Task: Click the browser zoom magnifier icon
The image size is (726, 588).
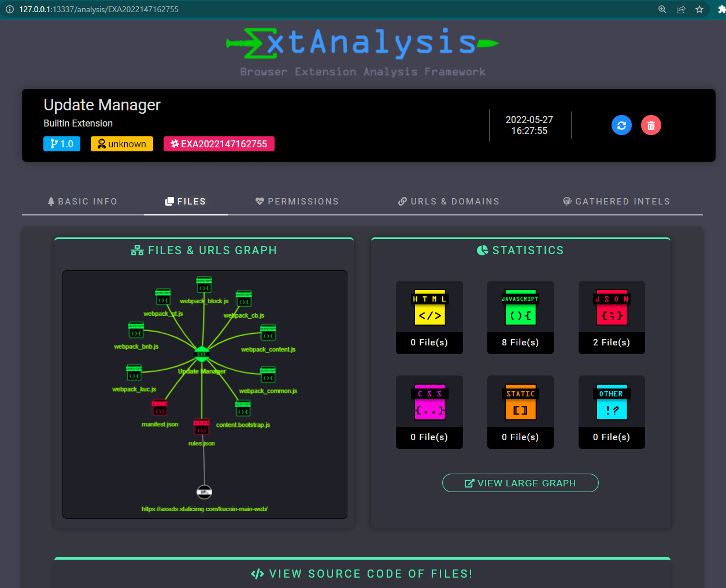Action: (x=662, y=9)
